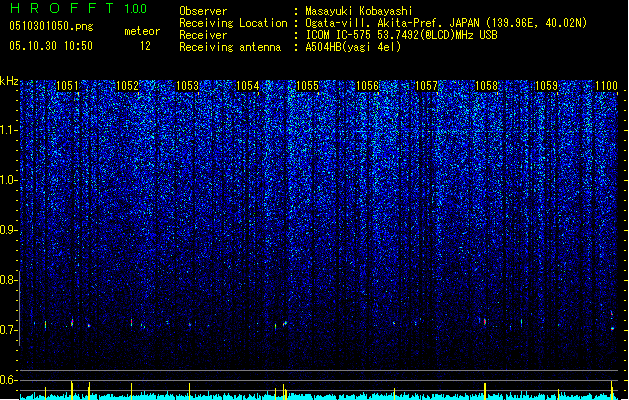Click the 0.7 kHz axis tick label
629x400 pixels.
(x=8, y=330)
